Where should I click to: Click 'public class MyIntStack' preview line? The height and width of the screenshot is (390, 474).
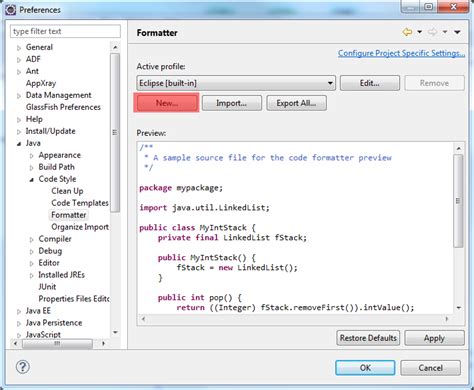coord(197,228)
